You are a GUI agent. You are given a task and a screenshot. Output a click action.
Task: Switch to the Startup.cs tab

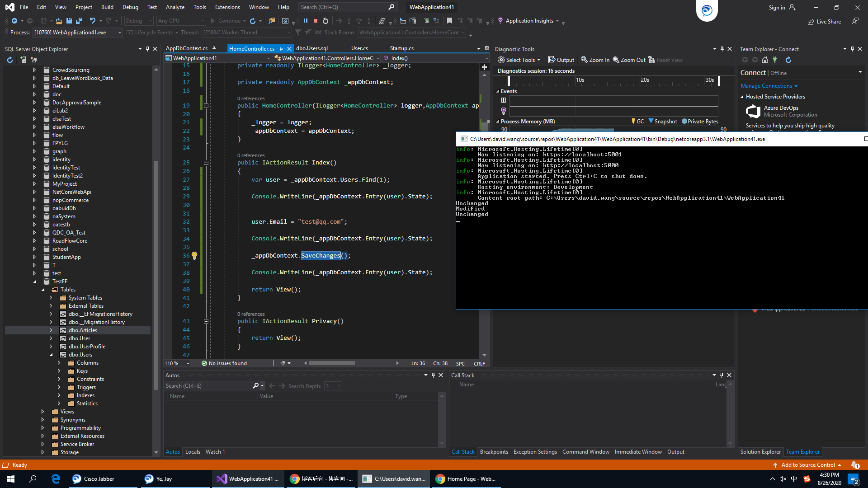(x=401, y=48)
